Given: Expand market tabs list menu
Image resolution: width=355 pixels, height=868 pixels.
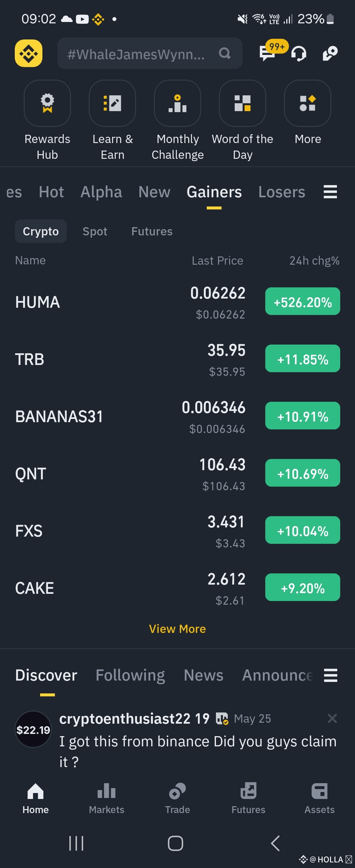Looking at the screenshot, I should pos(330,192).
